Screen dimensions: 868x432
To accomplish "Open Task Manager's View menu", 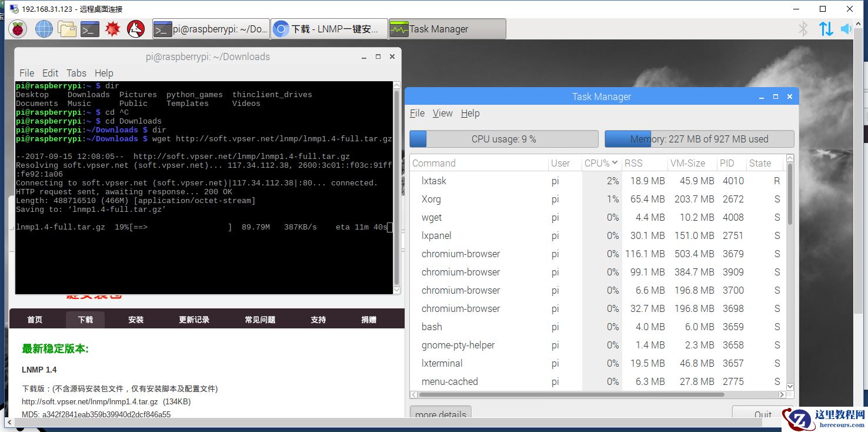I will [x=443, y=113].
